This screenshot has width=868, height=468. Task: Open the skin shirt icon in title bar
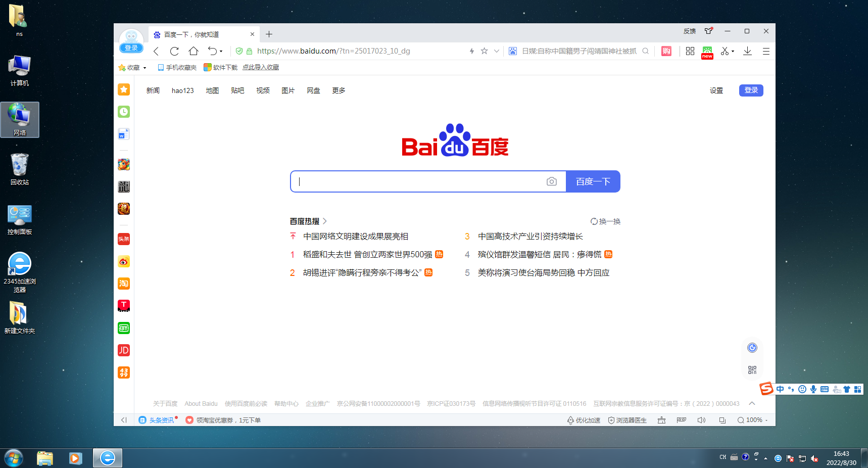tap(709, 31)
